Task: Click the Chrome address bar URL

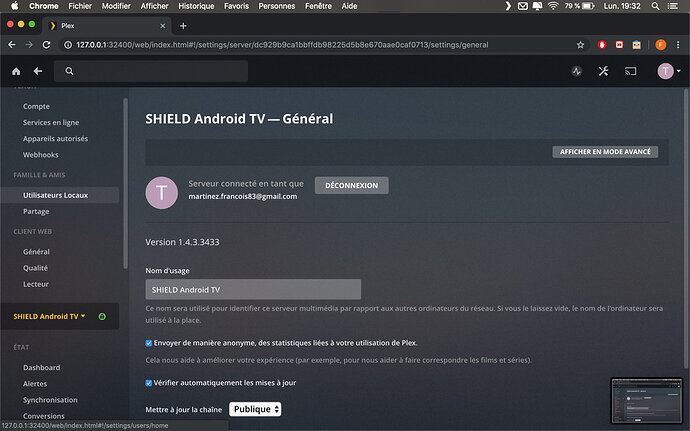Action: [x=282, y=44]
